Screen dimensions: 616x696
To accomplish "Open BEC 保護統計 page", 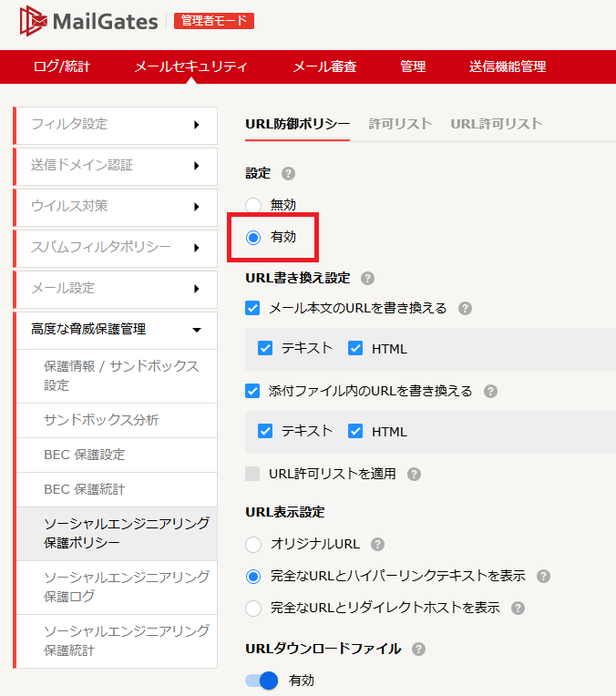I will pos(117,489).
